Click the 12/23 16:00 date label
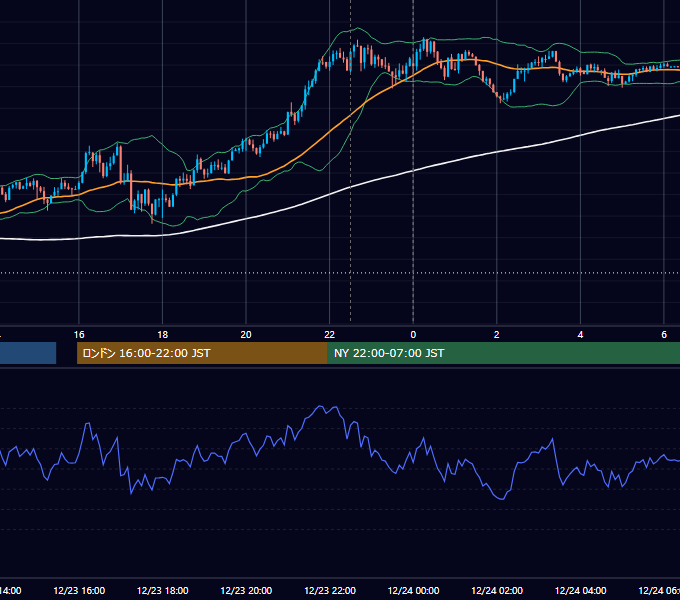The image size is (680, 600). point(79,590)
